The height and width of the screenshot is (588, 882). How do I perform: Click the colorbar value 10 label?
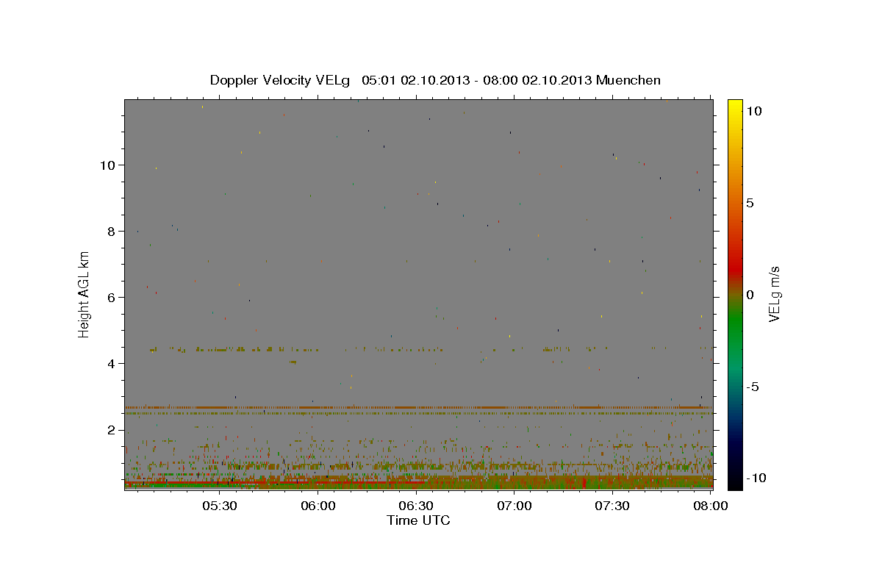(x=753, y=111)
